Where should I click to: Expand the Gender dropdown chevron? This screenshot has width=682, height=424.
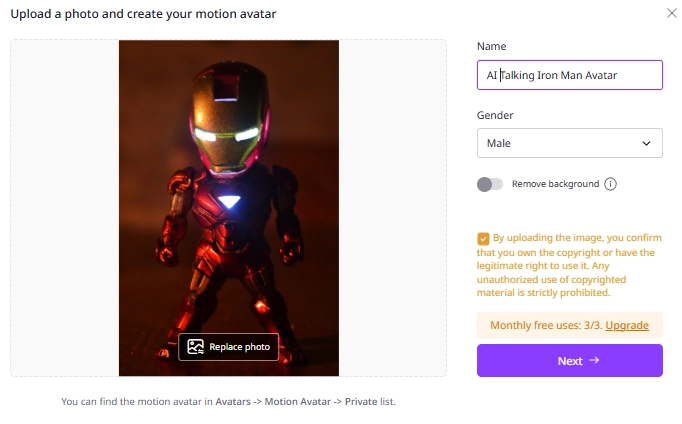pos(646,143)
